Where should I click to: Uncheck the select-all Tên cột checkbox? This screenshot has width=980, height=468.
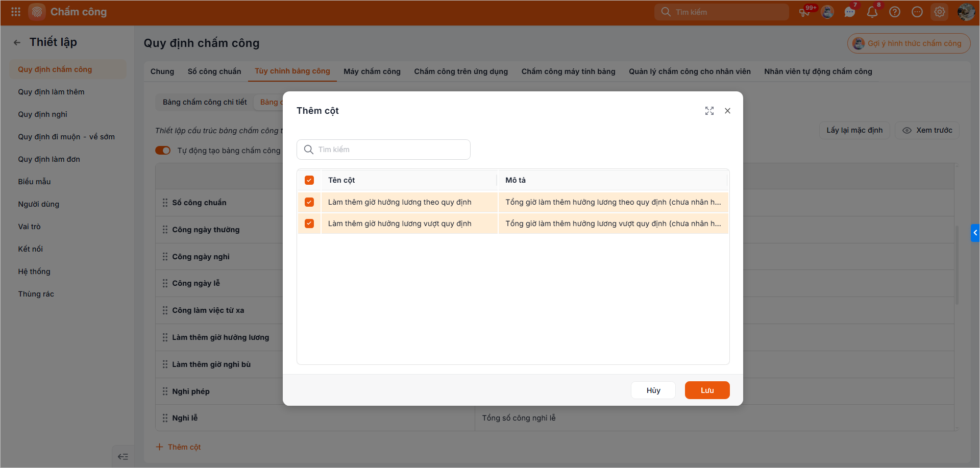tap(309, 180)
